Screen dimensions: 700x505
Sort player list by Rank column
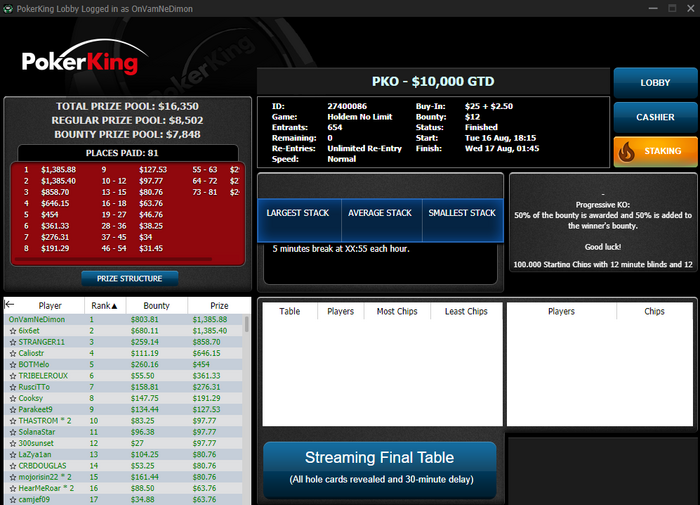(x=104, y=305)
